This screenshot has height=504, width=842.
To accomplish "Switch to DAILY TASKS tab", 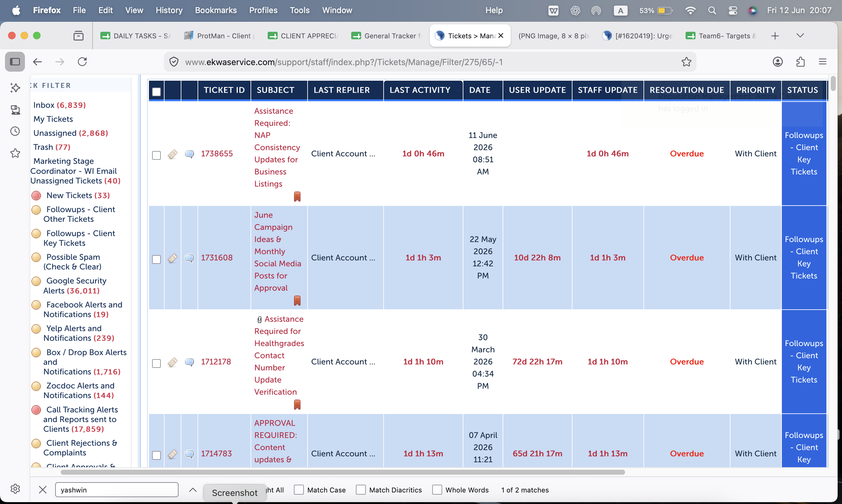I will (136, 36).
